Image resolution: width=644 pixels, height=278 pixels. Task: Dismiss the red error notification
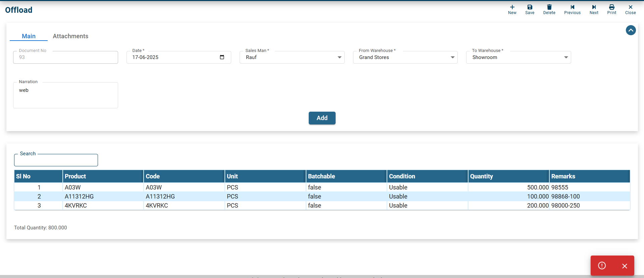click(x=624, y=266)
